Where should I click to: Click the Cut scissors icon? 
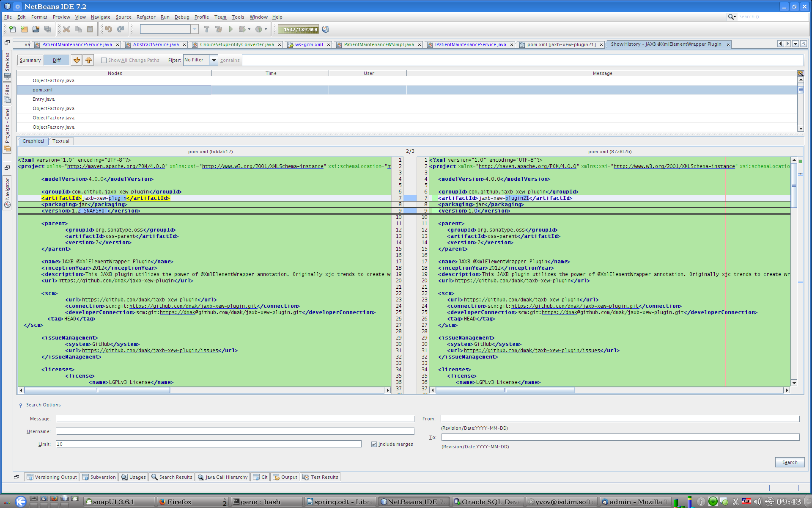click(x=66, y=29)
